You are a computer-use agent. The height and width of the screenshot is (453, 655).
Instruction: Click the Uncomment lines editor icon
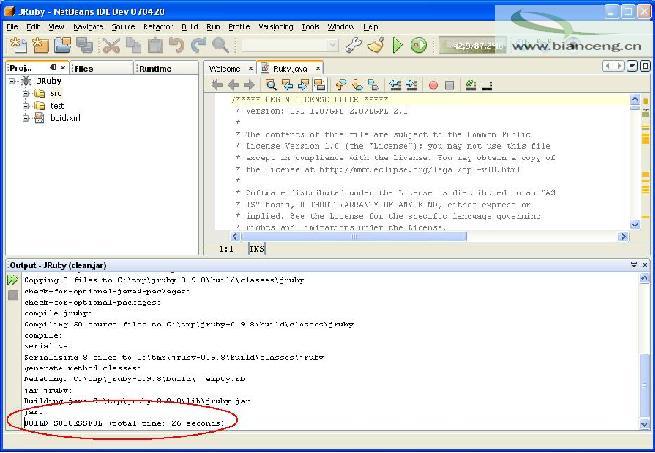tap(487, 87)
